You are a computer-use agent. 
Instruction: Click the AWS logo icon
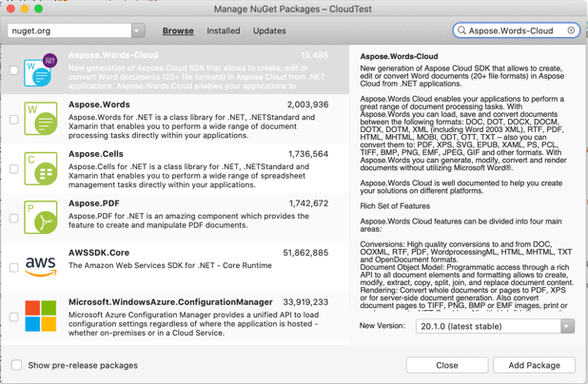point(41,266)
